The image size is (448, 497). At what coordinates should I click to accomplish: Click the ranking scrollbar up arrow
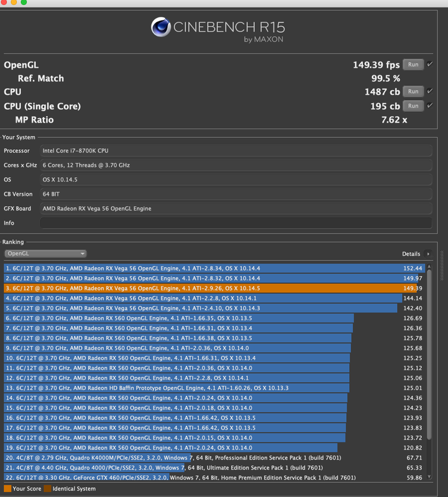pyautogui.click(x=429, y=267)
